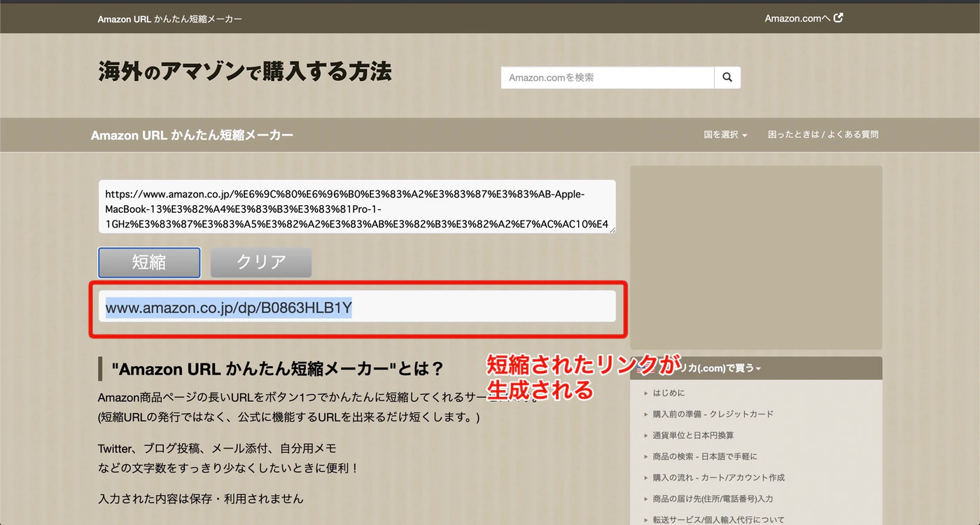Image resolution: width=980 pixels, height=525 pixels.
Task: Click the search magnifier button
Action: [727, 78]
